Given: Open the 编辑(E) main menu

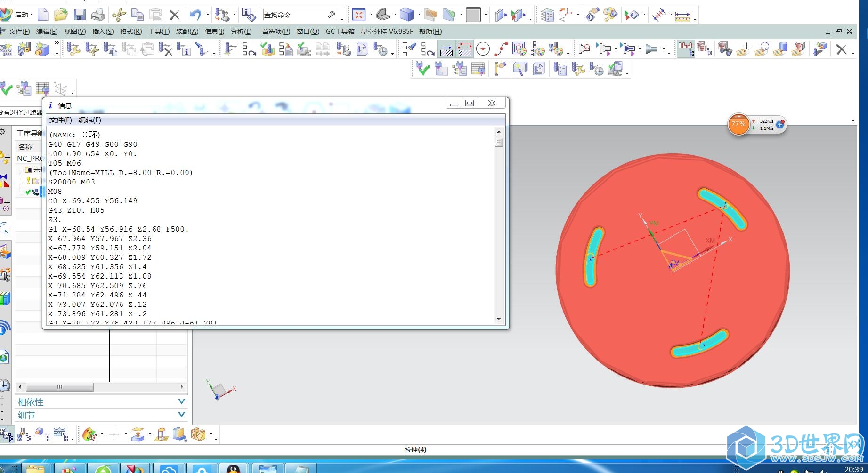Looking at the screenshot, I should click(x=47, y=32).
